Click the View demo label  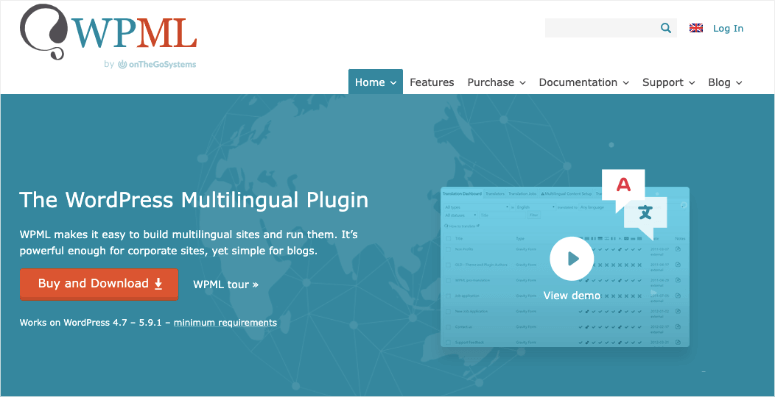(x=572, y=296)
